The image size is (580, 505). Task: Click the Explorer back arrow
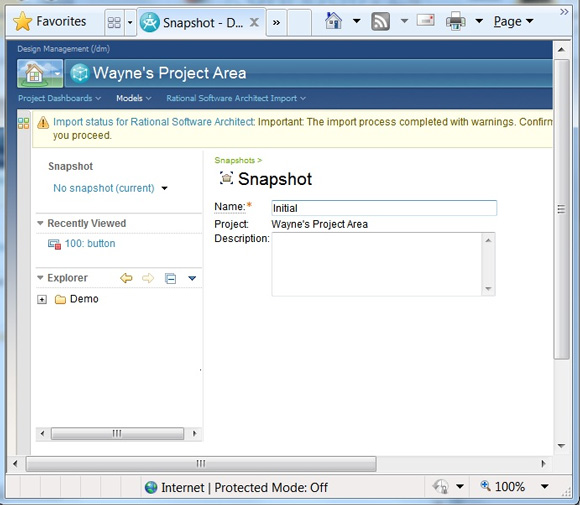(126, 278)
